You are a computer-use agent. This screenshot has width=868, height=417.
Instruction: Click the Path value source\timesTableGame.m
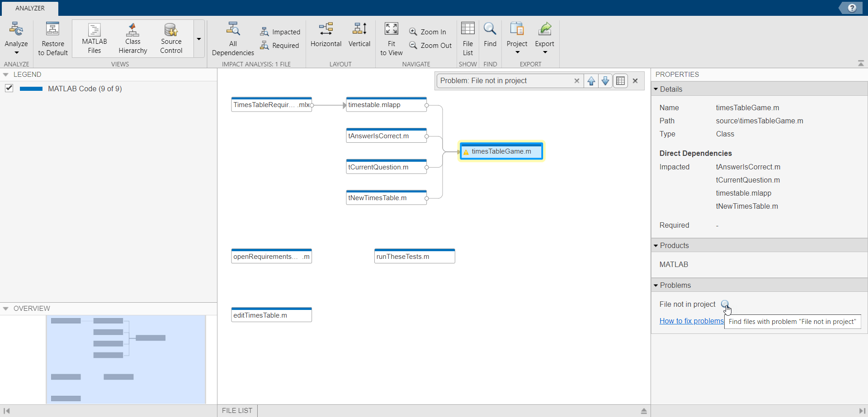759,121
